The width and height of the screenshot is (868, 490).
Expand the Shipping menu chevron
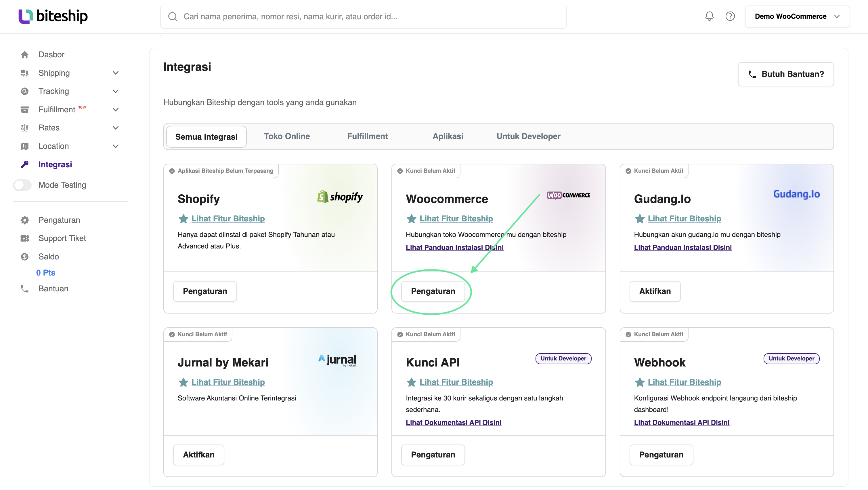(x=116, y=73)
